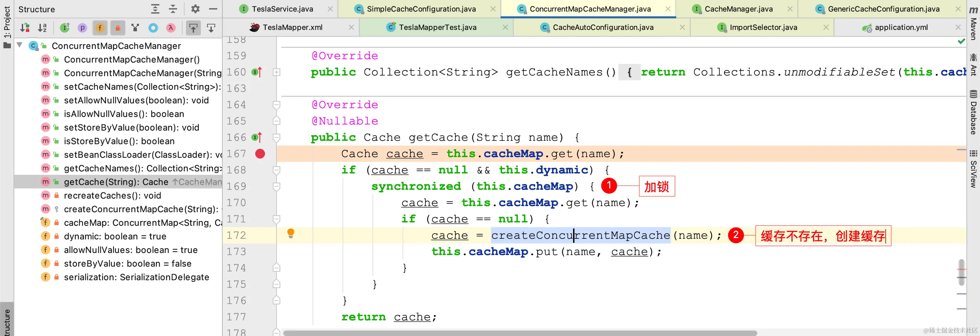Viewport: 980px width, 336px height.
Task: Open the SciView tool window
Action: coord(973,168)
